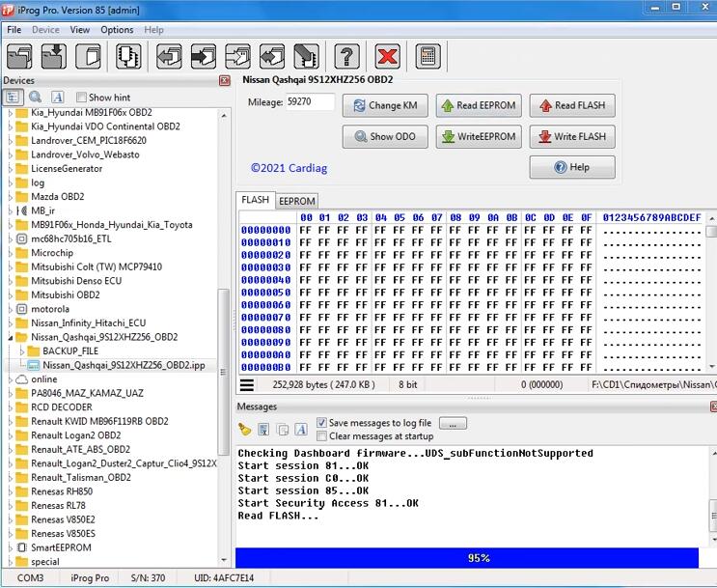This screenshot has height=588, width=717.
Task: Expand the Renesas RH850 folder
Action: click(x=10, y=491)
